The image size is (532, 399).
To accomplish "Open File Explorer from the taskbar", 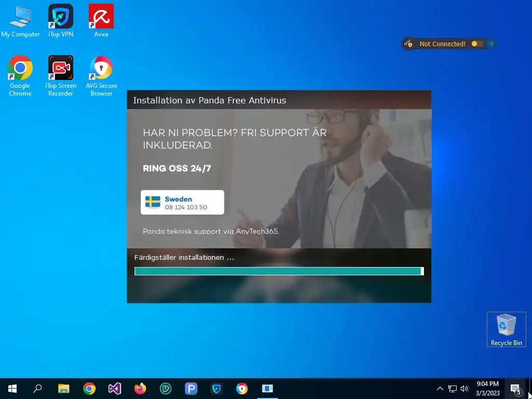I will point(63,389).
